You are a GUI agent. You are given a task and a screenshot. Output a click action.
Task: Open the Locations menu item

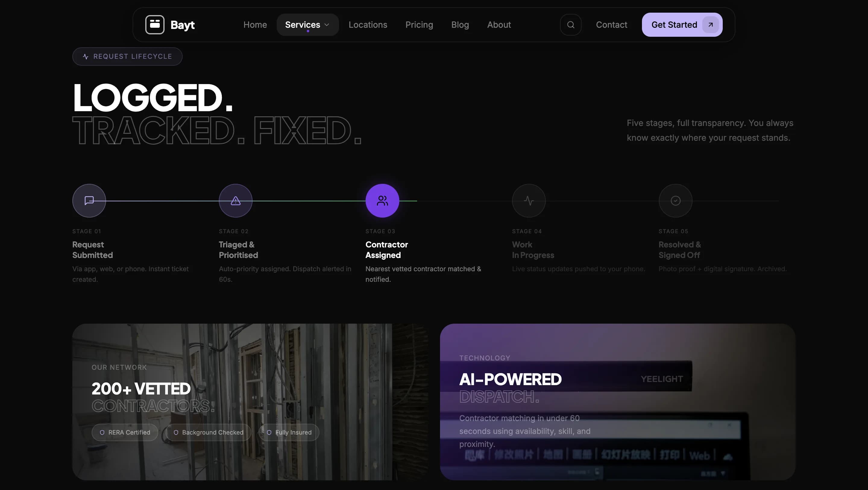click(368, 25)
